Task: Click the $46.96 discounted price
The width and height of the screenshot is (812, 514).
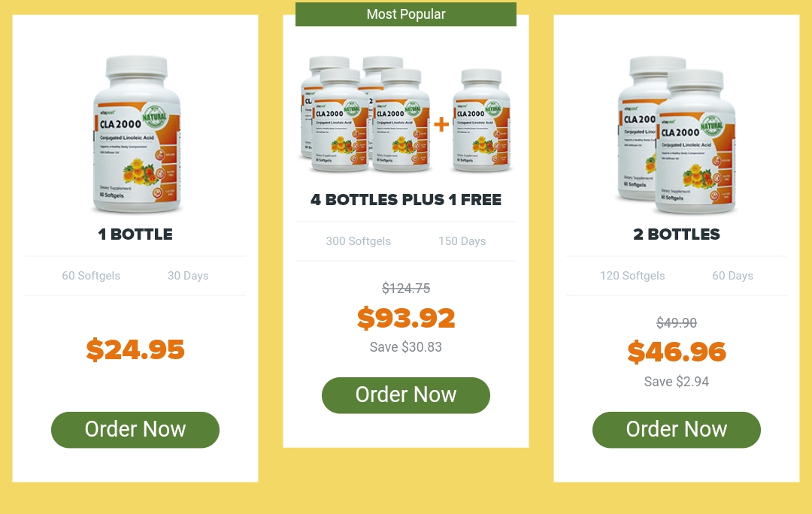Action: (677, 352)
